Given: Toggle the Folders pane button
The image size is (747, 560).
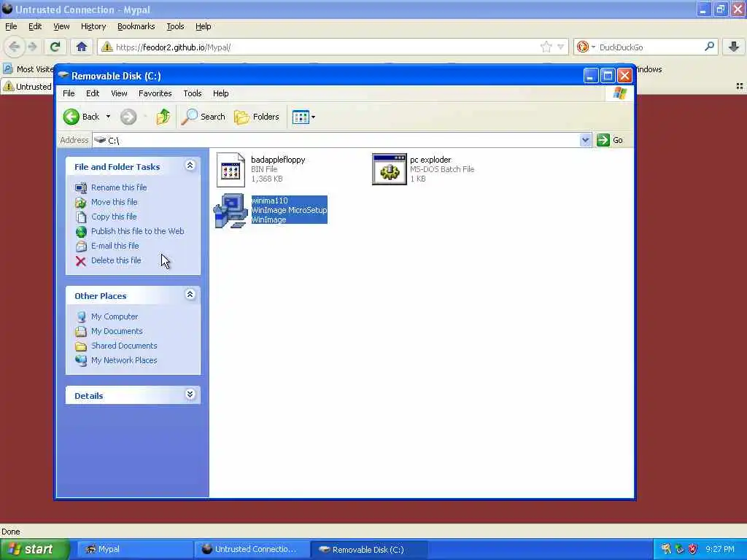Looking at the screenshot, I should [x=257, y=117].
